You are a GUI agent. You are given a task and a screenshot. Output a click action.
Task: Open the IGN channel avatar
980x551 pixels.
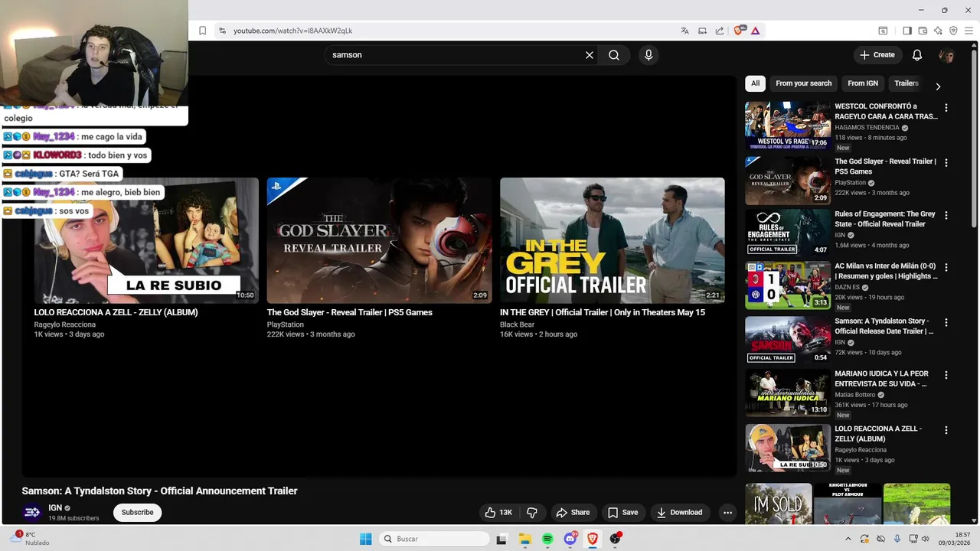pyautogui.click(x=32, y=513)
